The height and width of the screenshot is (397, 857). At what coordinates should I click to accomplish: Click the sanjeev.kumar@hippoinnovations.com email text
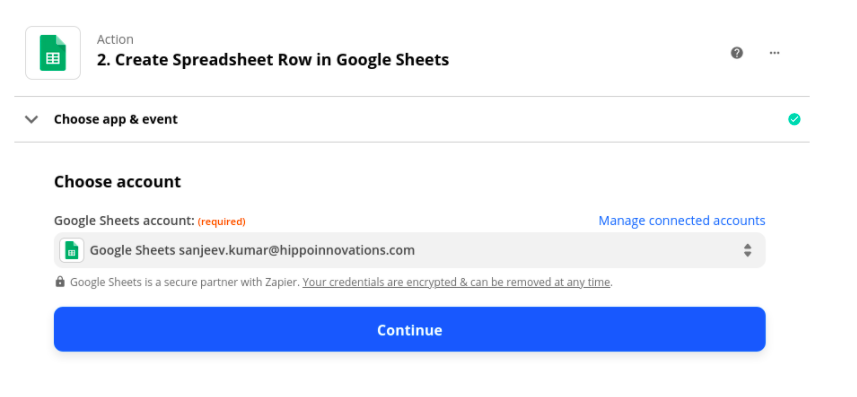coord(297,250)
